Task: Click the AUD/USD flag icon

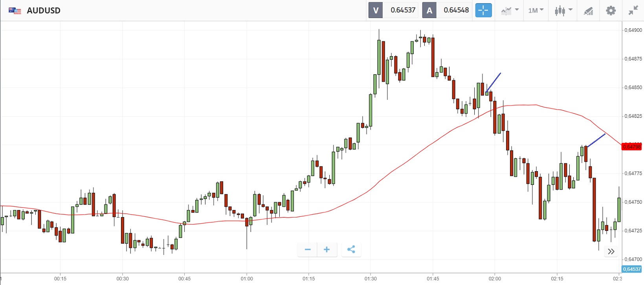Action: (15, 11)
